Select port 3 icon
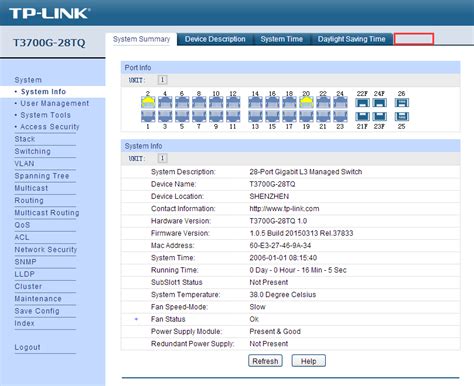This screenshot has height=386, width=474. [165, 116]
